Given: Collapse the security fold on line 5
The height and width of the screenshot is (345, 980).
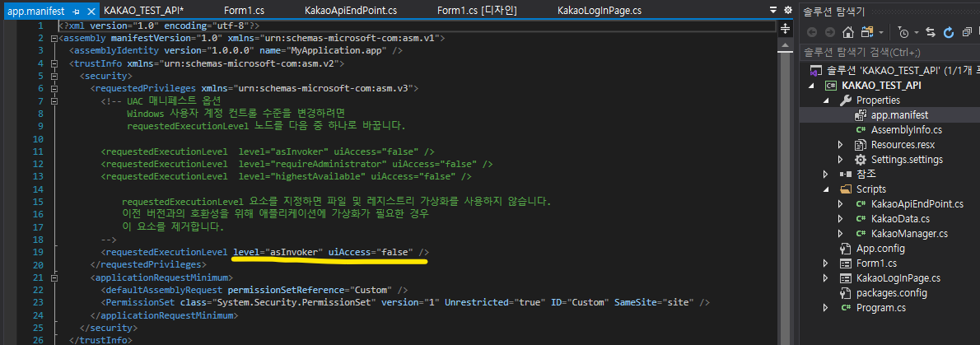Looking at the screenshot, I should 54,76.
